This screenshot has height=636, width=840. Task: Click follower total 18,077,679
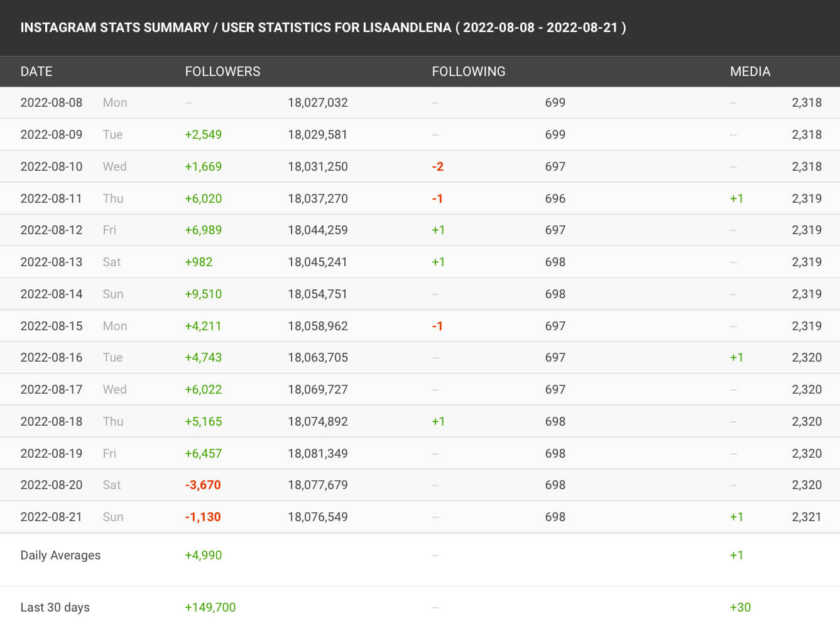[x=318, y=485]
